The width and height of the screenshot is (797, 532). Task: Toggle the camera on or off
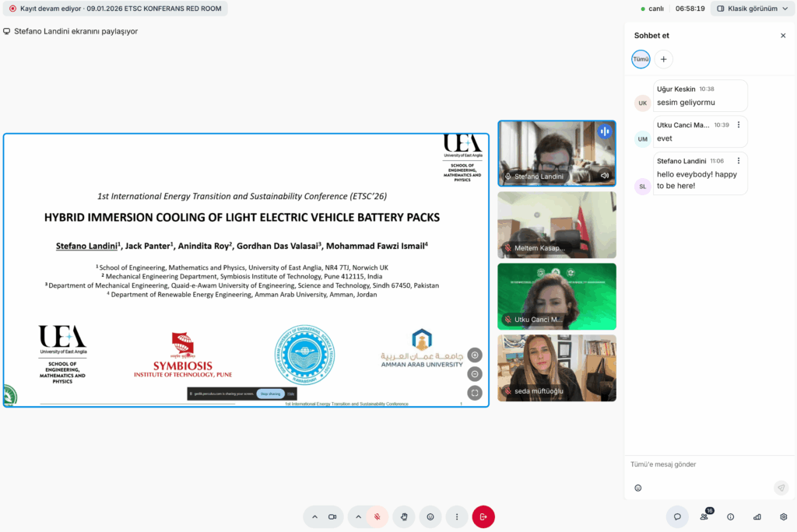(x=332, y=516)
